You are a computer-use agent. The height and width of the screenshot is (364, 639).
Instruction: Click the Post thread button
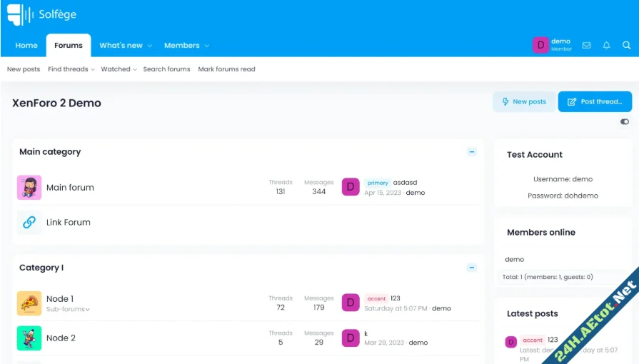coord(595,101)
